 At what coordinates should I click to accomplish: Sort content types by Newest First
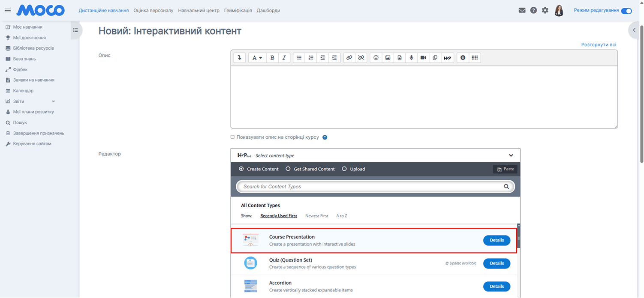[x=316, y=216]
